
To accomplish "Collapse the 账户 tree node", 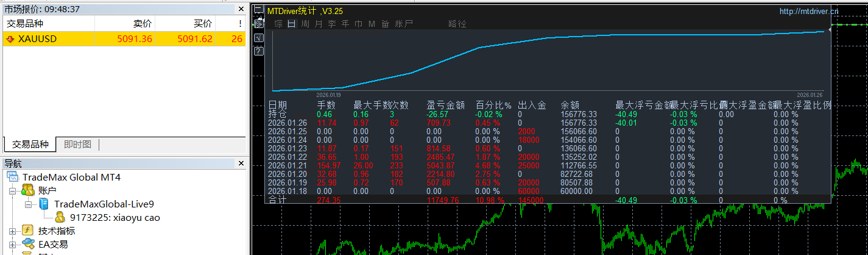I will click(x=13, y=190).
